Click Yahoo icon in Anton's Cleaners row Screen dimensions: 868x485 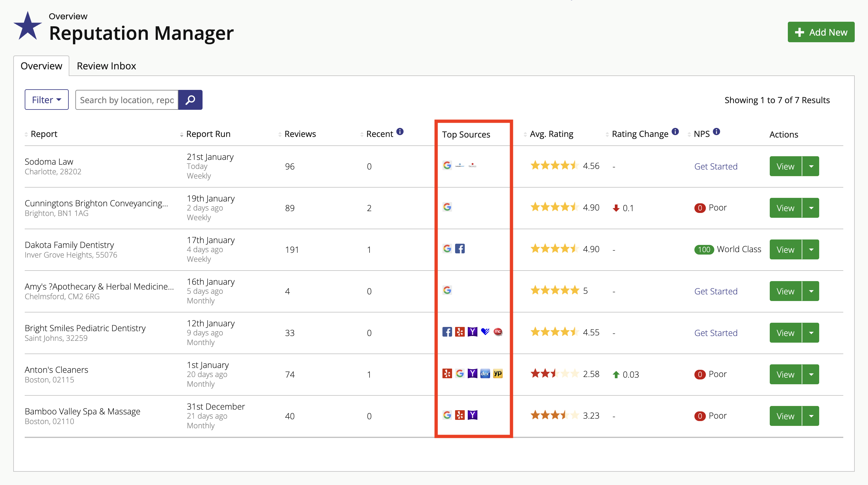(x=472, y=373)
